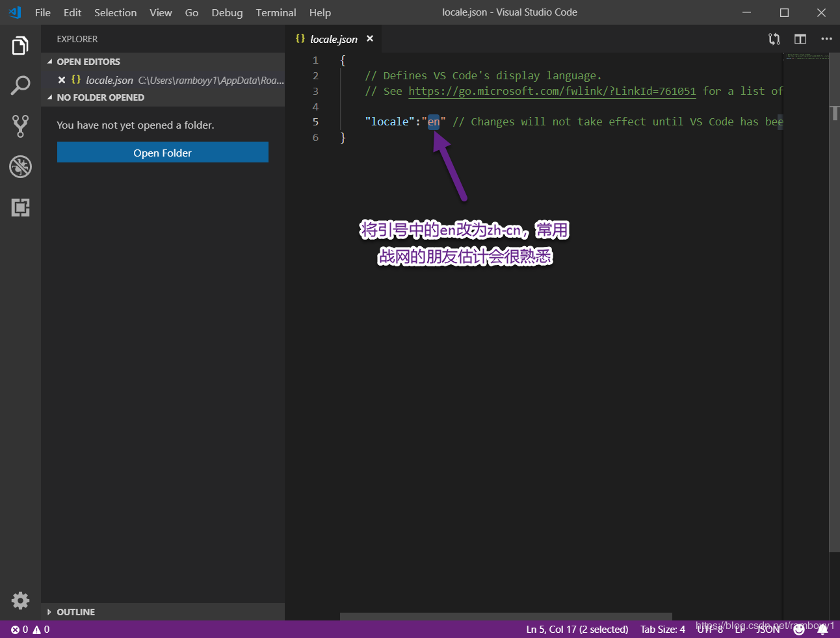Close locale.json in Open Editors list
Viewport: 840px width, 638px height.
[x=62, y=80]
